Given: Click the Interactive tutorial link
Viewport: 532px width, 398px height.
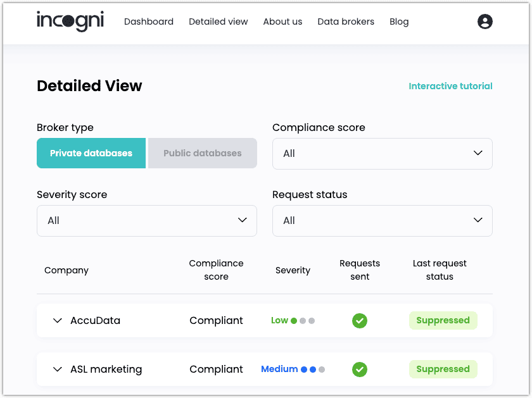Looking at the screenshot, I should (450, 86).
